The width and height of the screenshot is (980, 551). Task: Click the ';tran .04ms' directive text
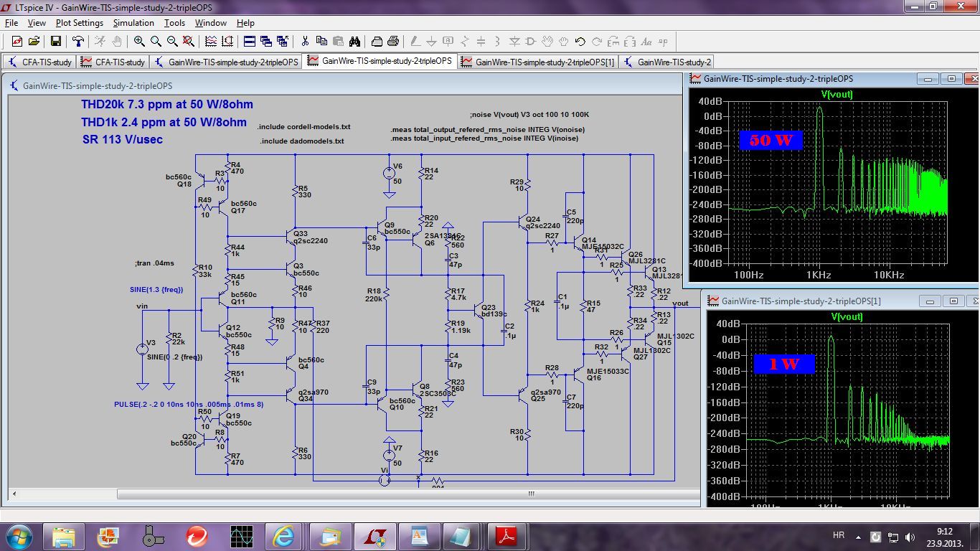pyautogui.click(x=154, y=263)
